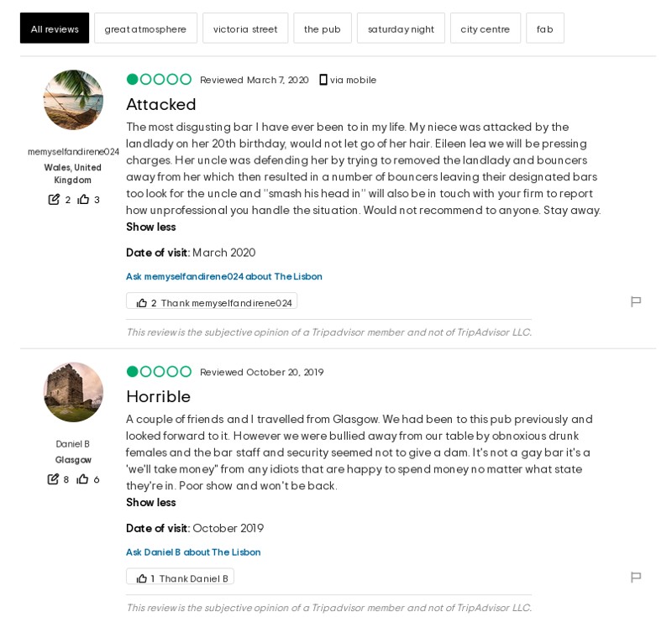672x617 pixels.
Task: Click Daniel B's helpful votes thumb icon
Action: click(82, 479)
